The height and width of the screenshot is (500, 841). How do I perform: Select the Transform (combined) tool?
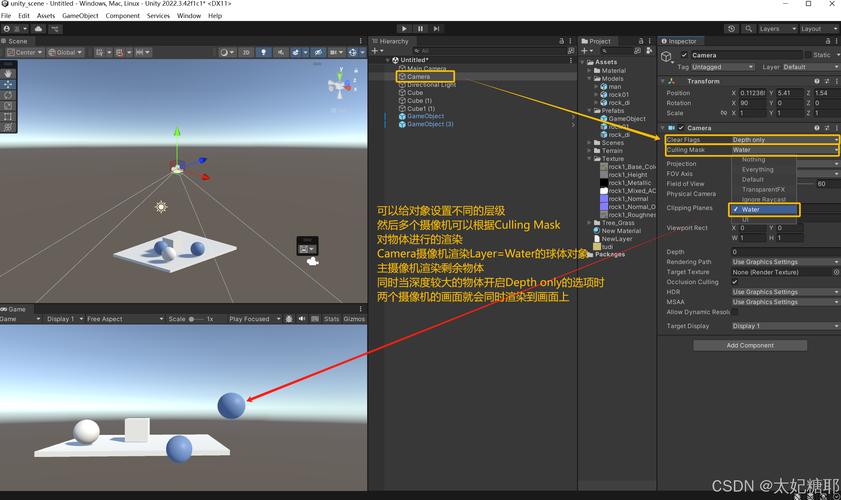[x=8, y=127]
